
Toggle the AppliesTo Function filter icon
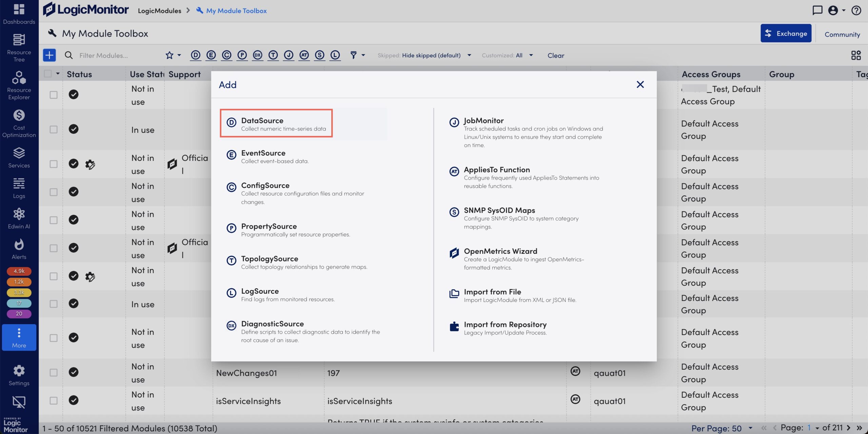point(304,55)
